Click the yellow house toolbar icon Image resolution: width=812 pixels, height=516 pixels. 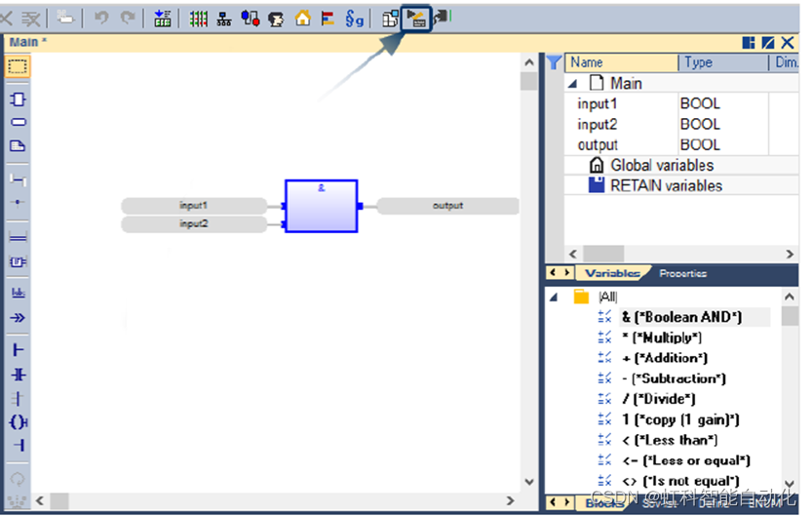302,19
